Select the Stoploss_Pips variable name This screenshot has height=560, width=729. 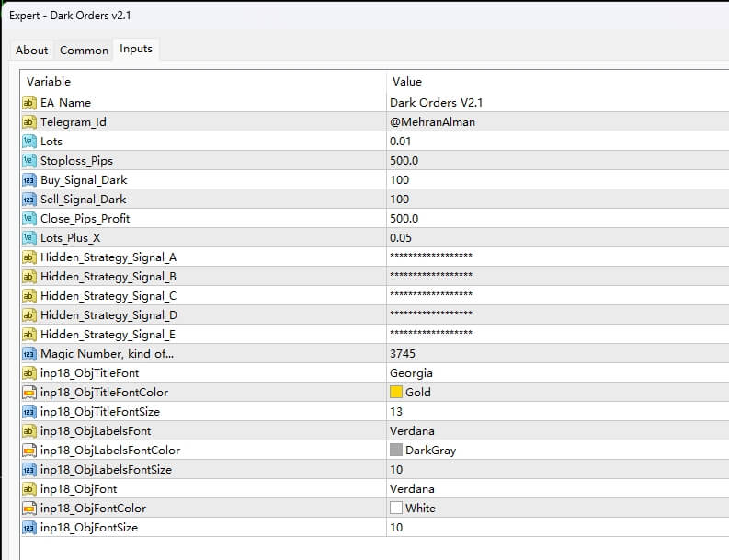[x=76, y=161]
